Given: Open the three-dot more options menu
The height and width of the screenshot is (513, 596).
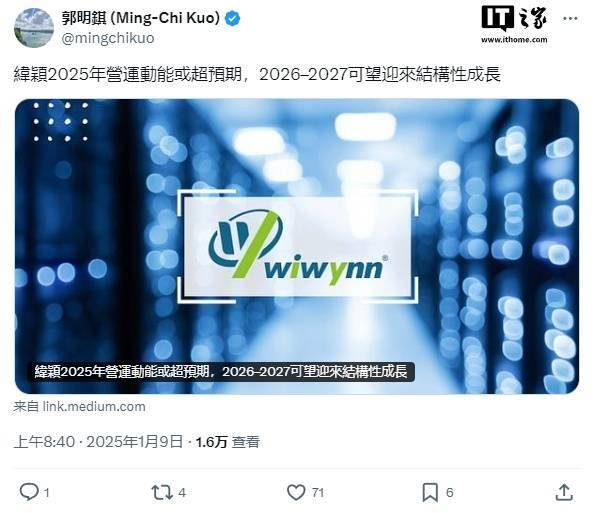Looking at the screenshot, I should point(570,19).
